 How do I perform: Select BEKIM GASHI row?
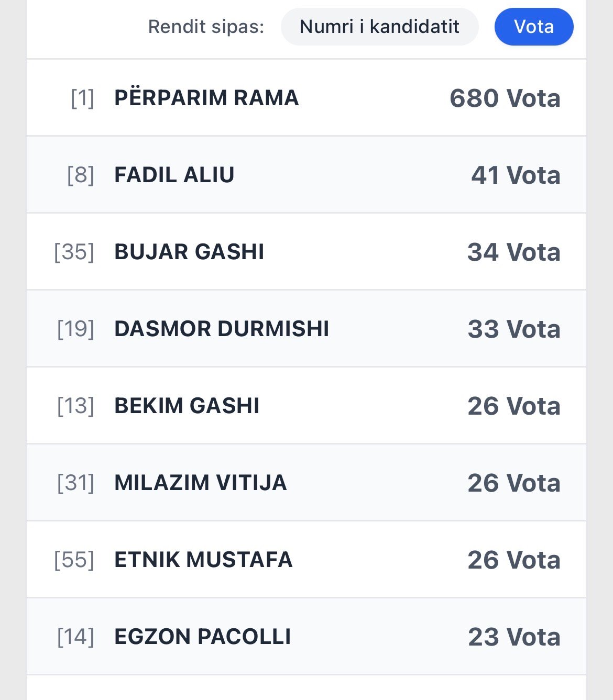(187, 406)
